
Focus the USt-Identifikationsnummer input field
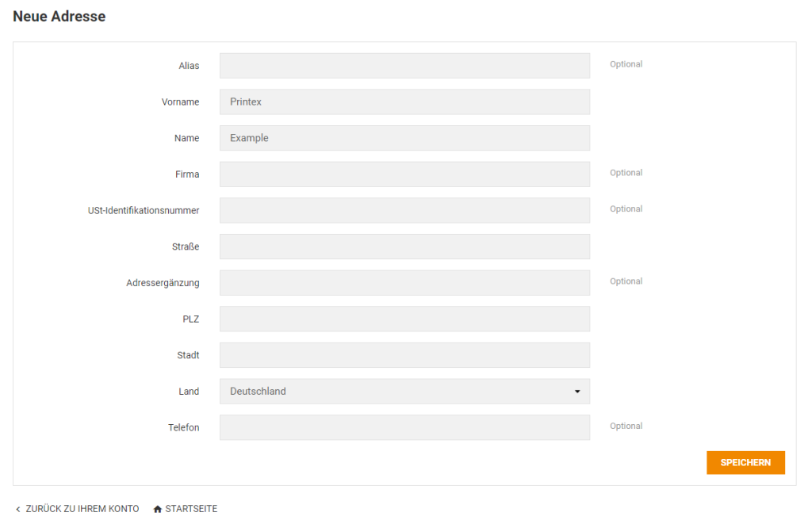click(x=404, y=210)
